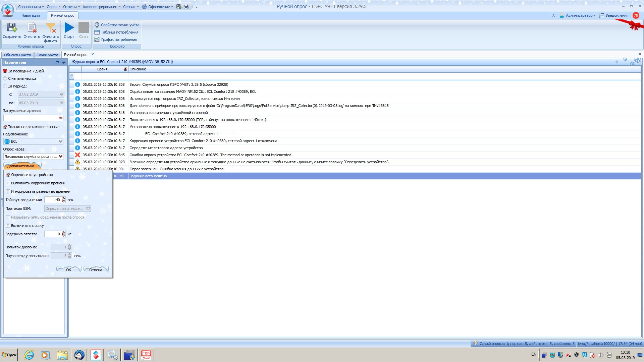Screen dimensions: 644x362
Task: Open Thunderbird from the taskbar
Action: (79, 355)
